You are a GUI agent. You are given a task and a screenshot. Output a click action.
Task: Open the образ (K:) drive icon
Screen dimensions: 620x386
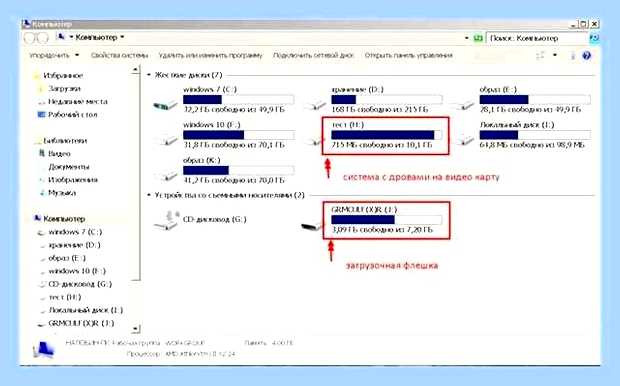pyautogui.click(x=167, y=175)
